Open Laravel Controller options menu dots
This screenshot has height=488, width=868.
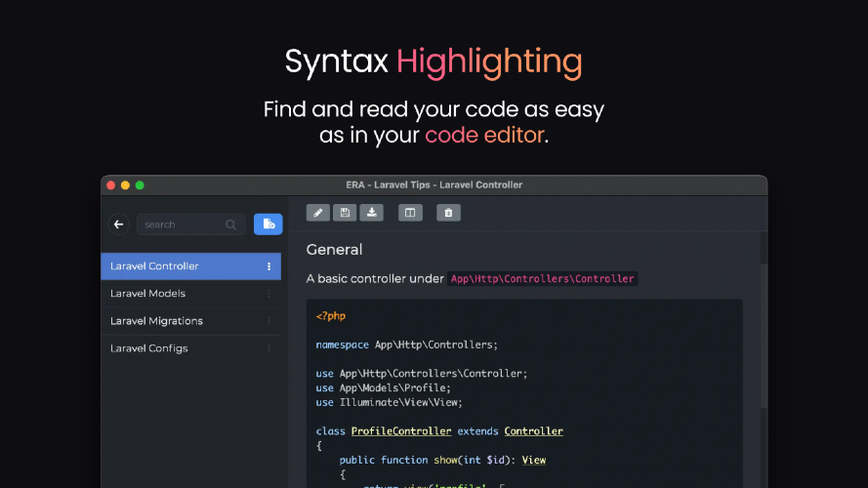tap(269, 266)
